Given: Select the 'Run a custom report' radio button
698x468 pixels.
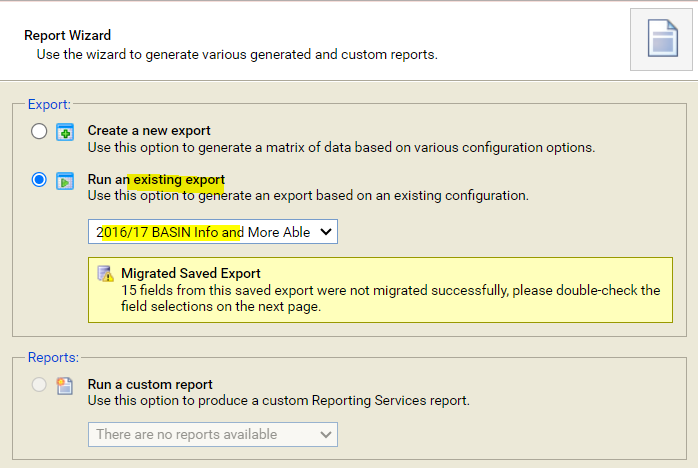Looking at the screenshot, I should [39, 385].
